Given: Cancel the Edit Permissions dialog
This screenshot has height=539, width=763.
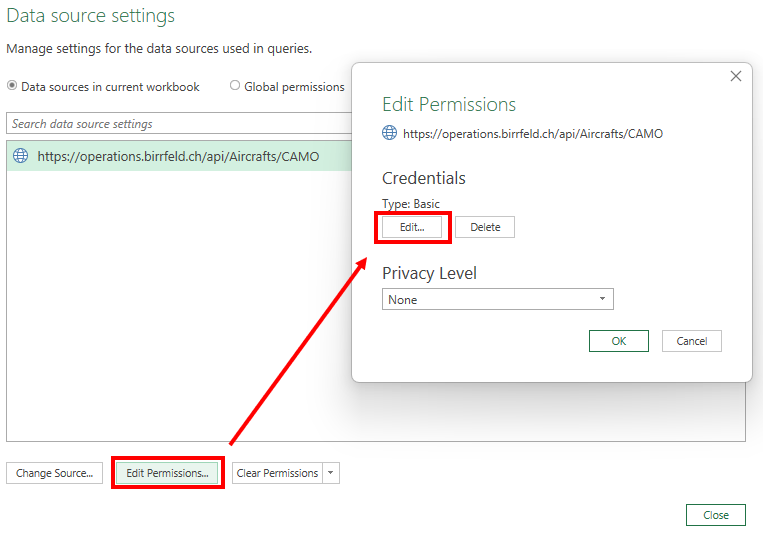Looking at the screenshot, I should pos(691,341).
